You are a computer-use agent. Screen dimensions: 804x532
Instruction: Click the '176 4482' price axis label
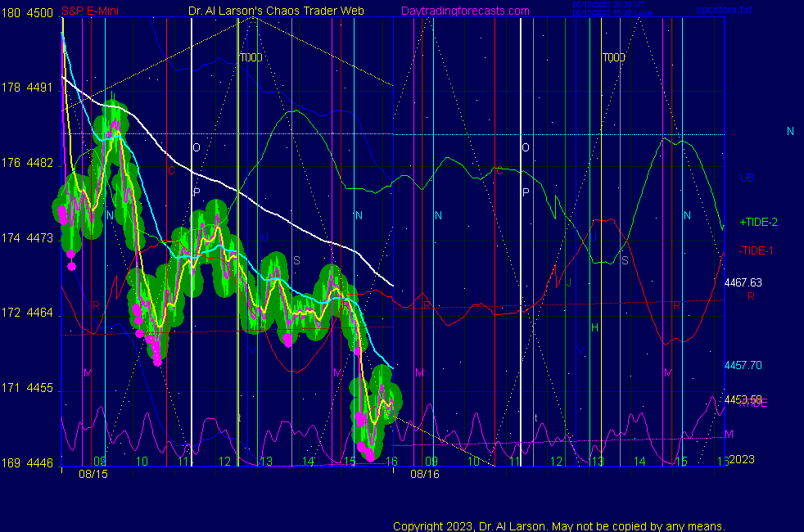(x=28, y=163)
